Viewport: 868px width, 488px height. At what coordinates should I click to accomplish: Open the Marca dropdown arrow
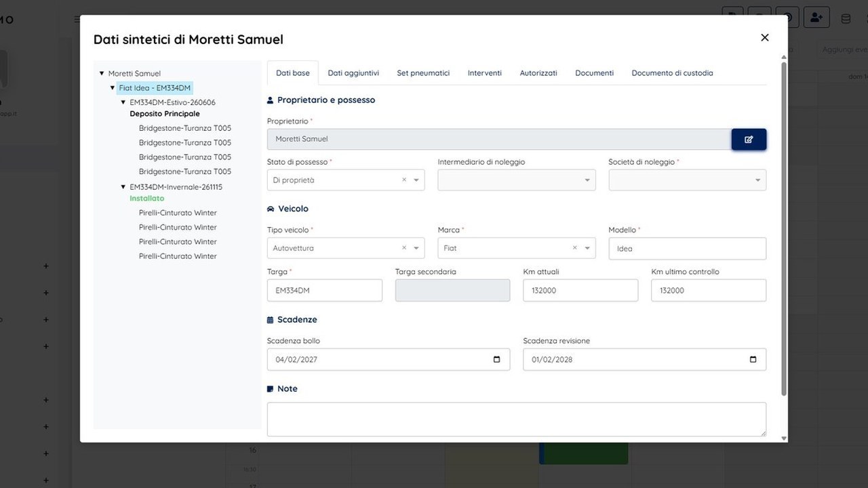click(587, 248)
